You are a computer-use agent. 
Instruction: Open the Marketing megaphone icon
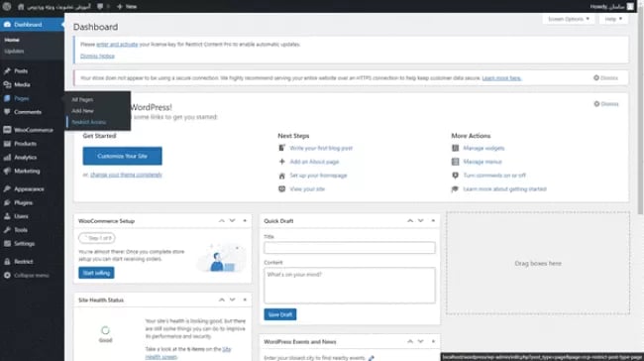tap(7, 171)
